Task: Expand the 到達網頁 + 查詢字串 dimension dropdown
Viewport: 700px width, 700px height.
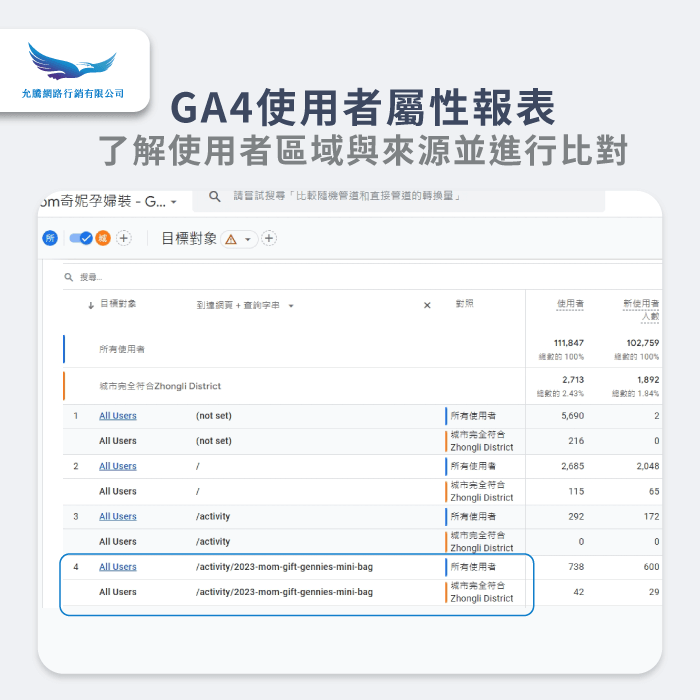Action: (291, 305)
